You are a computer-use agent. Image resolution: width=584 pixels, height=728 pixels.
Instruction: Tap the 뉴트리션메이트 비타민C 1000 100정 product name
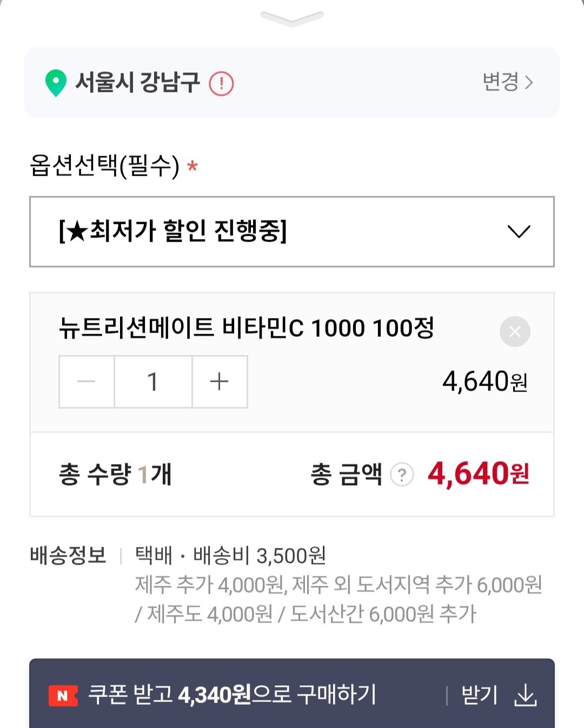tap(247, 327)
